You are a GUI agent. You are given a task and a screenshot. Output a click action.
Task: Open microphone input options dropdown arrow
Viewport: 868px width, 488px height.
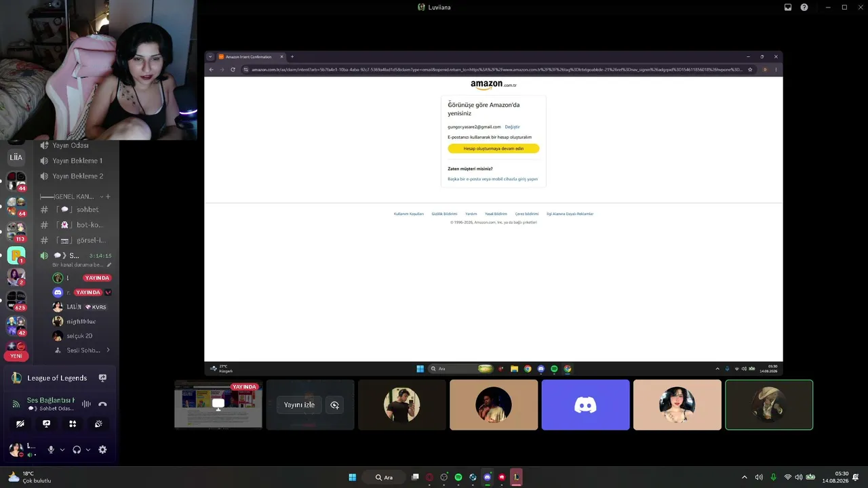tap(62, 449)
